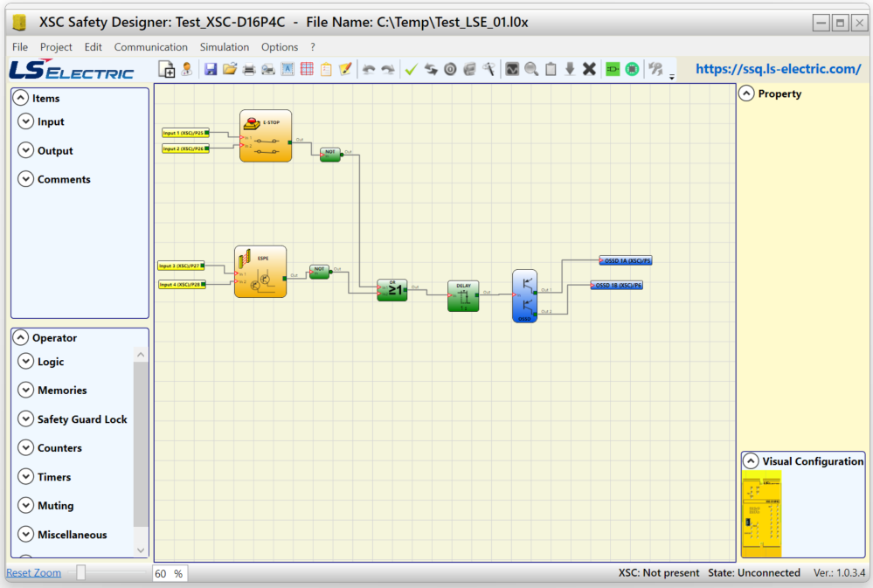
Task: Expand the Logic operators
Action: tap(25, 361)
